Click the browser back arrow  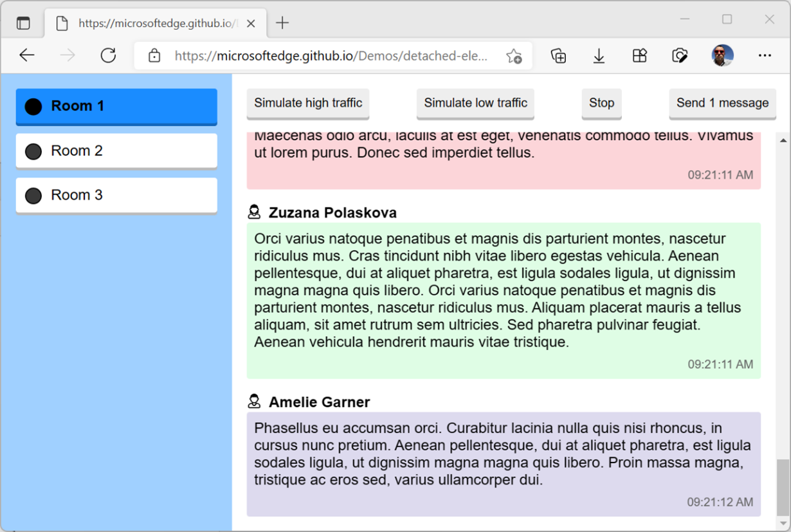pyautogui.click(x=27, y=56)
